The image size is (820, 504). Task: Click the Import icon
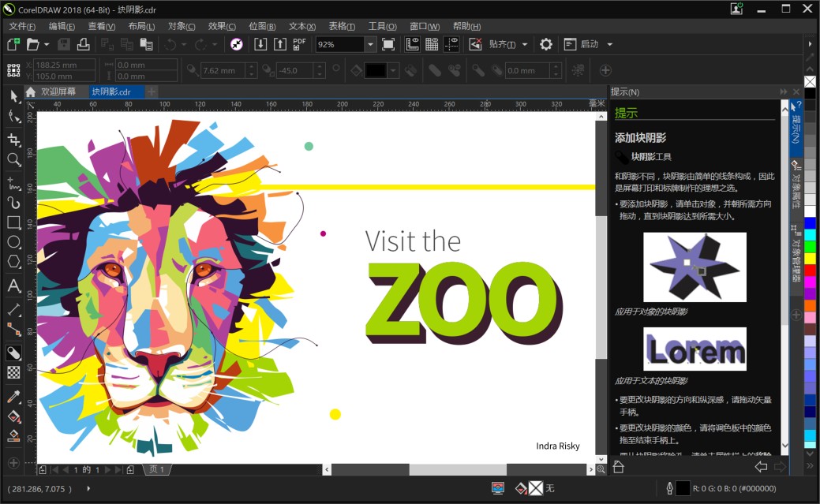[x=260, y=44]
